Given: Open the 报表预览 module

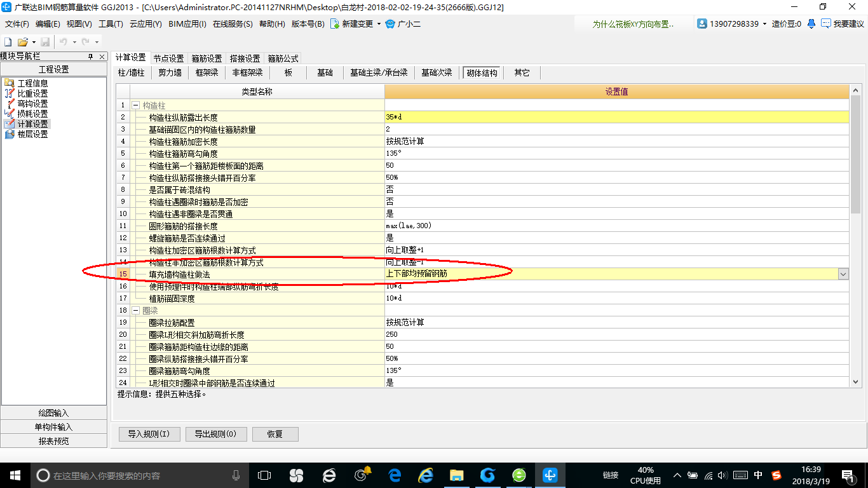Looking at the screenshot, I should pos(54,441).
